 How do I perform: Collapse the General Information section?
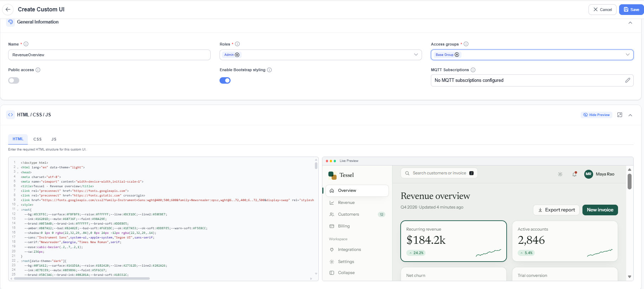[630, 23]
